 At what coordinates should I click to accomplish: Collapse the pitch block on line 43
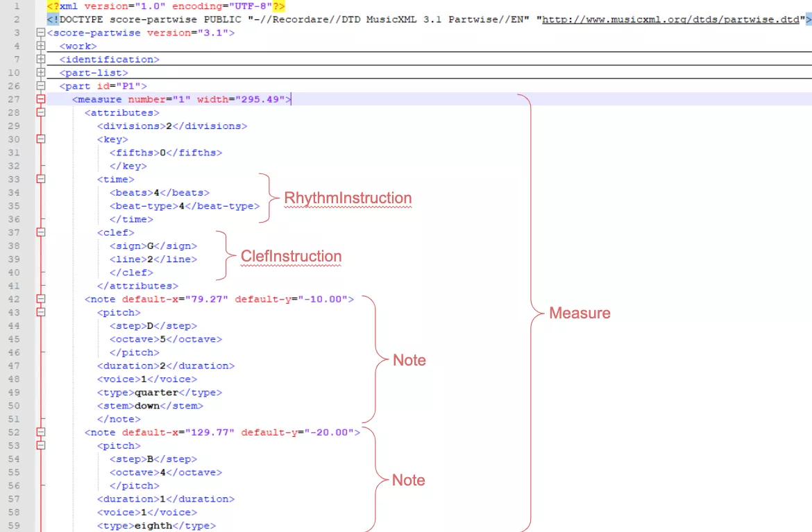click(40, 312)
